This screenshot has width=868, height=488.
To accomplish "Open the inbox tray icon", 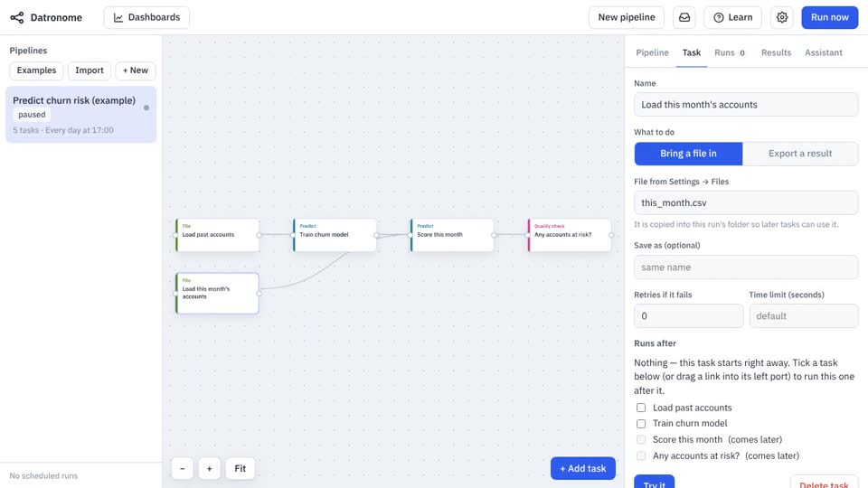I will [684, 18].
